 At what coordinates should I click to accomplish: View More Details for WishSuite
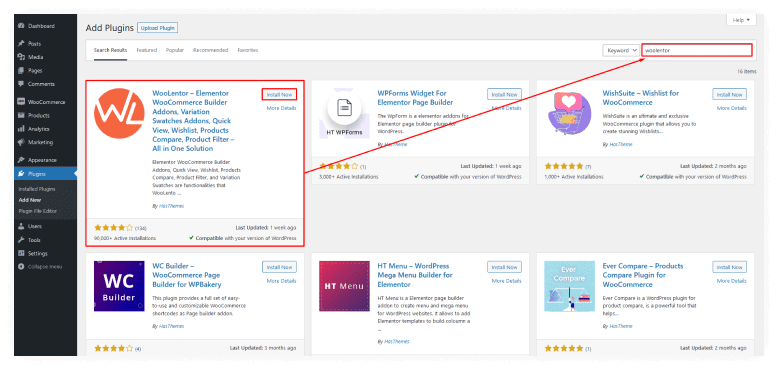pyautogui.click(x=731, y=108)
